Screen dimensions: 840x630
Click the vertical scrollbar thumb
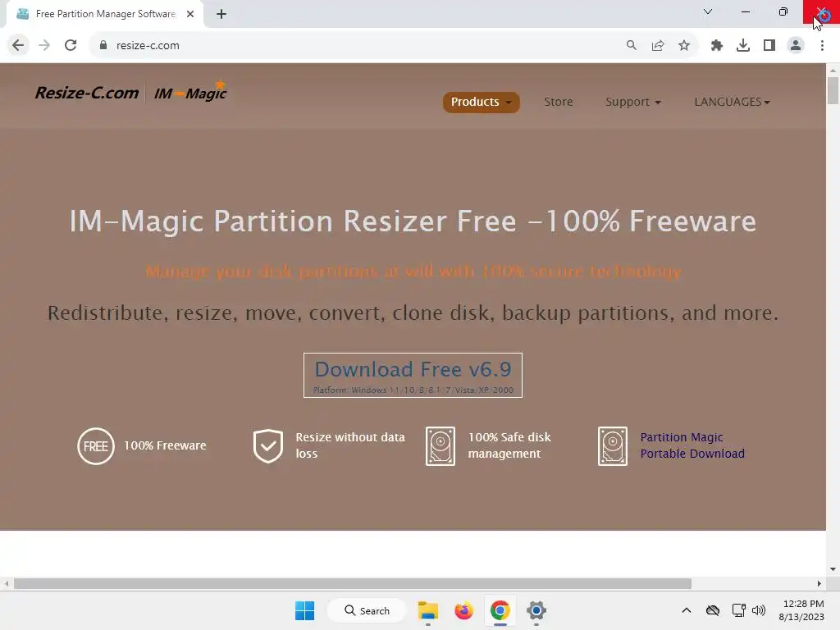pos(833,91)
